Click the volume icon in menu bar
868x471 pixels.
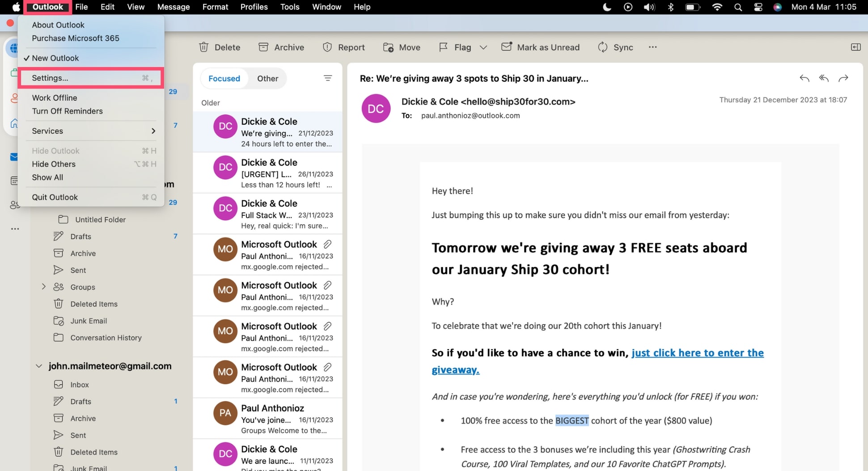[649, 7]
